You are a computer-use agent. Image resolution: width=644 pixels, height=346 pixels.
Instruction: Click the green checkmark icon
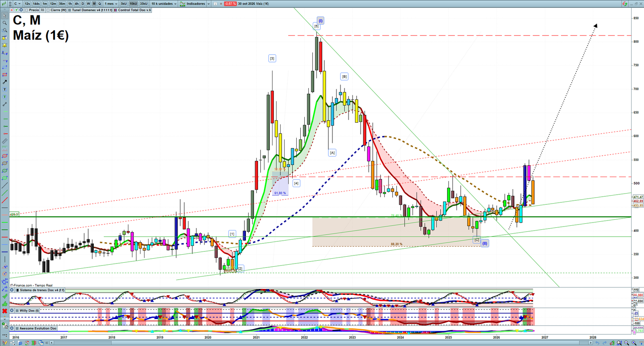(5, 297)
